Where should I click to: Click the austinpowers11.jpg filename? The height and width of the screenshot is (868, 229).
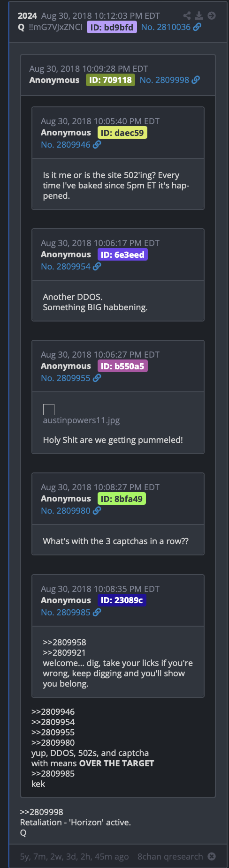(x=81, y=420)
